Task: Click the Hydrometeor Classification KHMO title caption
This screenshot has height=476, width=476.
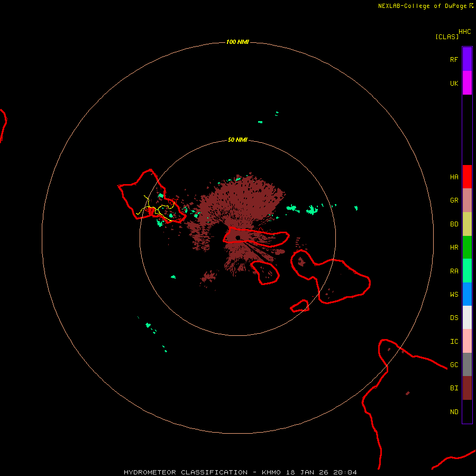Action: pos(240,472)
